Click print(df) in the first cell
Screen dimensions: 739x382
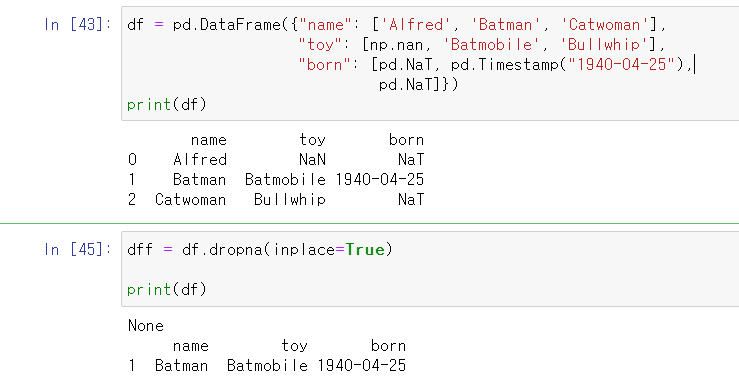pos(167,104)
